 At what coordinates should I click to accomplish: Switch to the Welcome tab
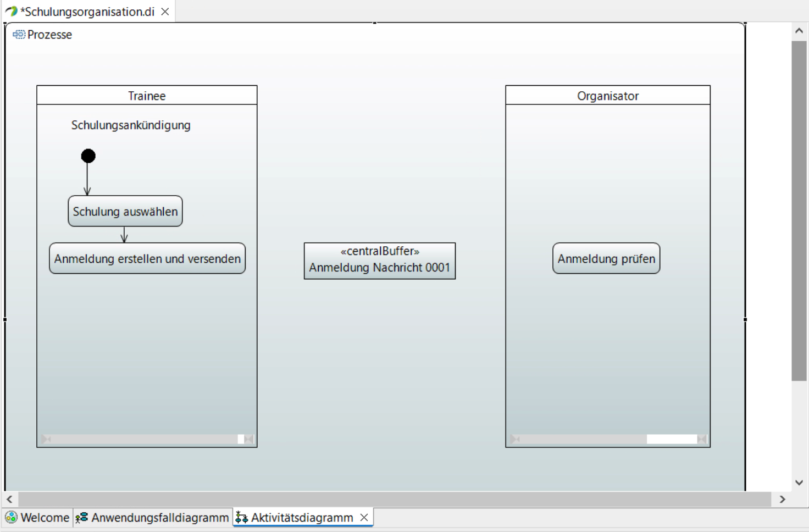click(37, 518)
